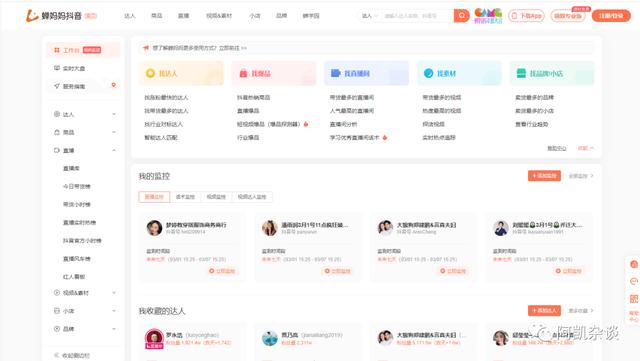The image size is (640, 361).
Task: Click the top floating icon on right edge
Action: (x=634, y=264)
